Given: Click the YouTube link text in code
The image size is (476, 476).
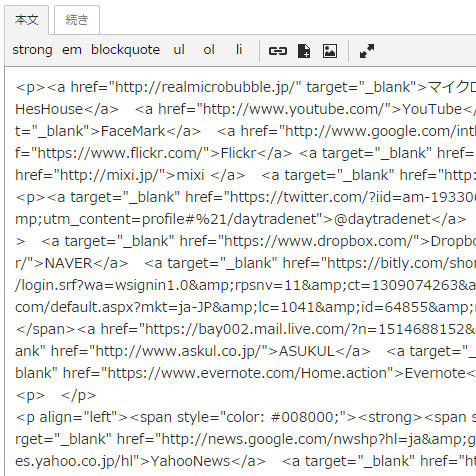Looking at the screenshot, I should pos(432,109).
